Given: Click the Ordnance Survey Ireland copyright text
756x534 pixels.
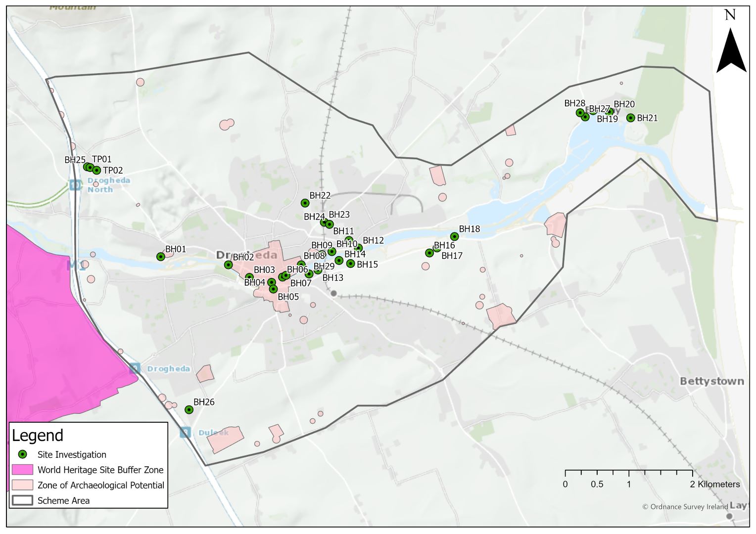Looking at the screenshot, I should point(685,507).
